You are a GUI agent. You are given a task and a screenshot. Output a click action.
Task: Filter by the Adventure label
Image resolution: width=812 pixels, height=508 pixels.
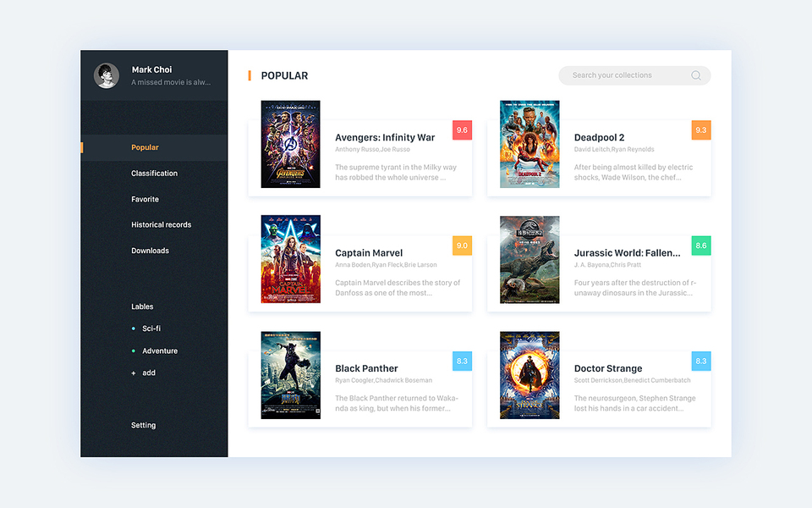point(160,351)
